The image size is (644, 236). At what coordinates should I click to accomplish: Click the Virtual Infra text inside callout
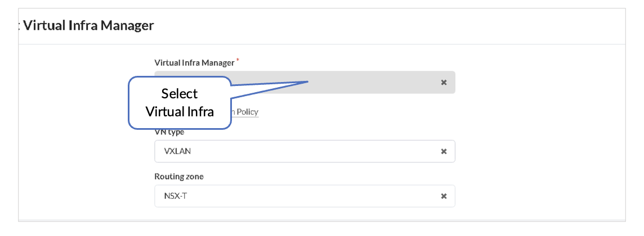pos(180,111)
